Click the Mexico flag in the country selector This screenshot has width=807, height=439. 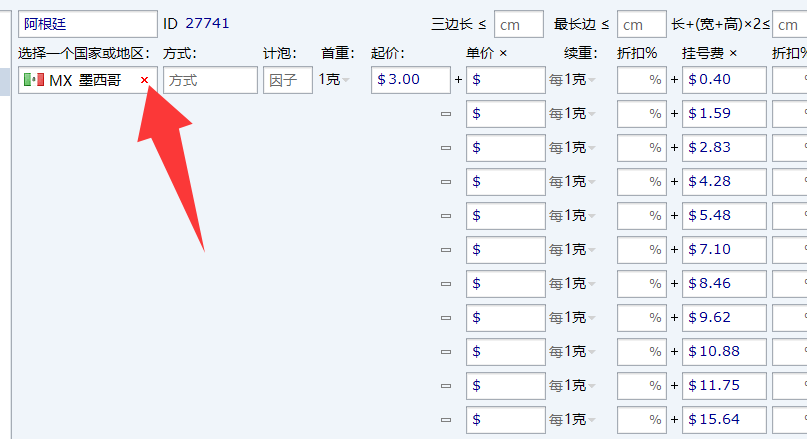pyautogui.click(x=33, y=80)
